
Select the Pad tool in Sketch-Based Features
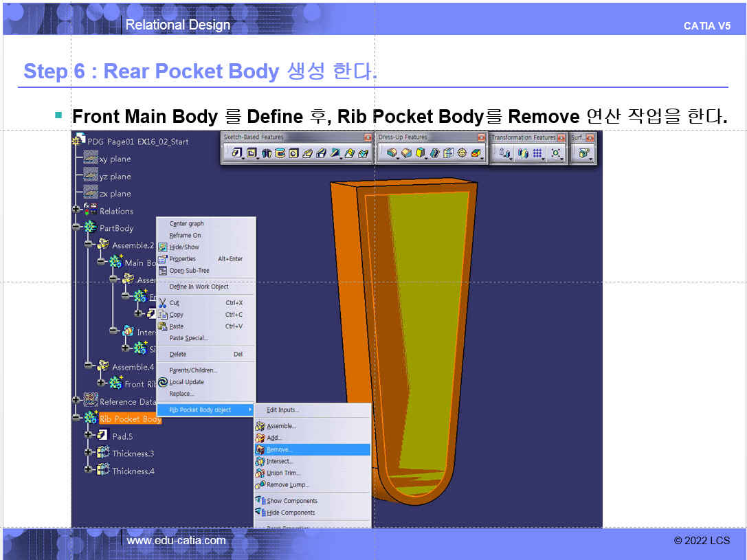pyautogui.click(x=237, y=153)
